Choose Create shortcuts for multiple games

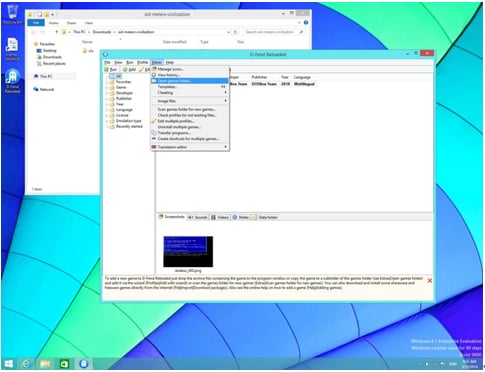(x=189, y=139)
